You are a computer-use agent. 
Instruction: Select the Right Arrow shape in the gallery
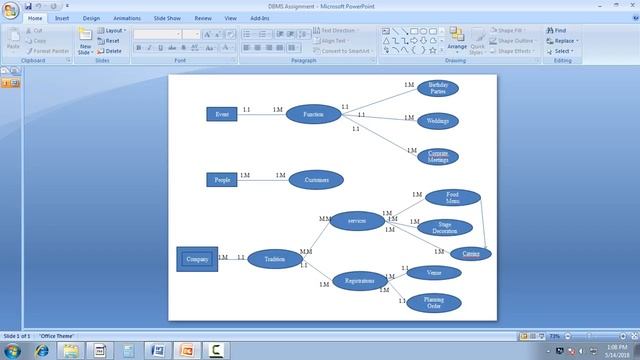pos(414,41)
